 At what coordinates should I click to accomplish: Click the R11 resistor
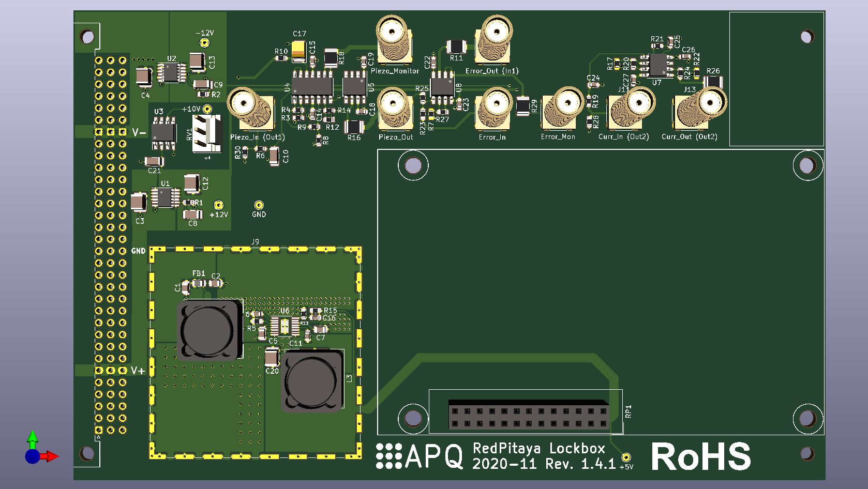(x=456, y=47)
